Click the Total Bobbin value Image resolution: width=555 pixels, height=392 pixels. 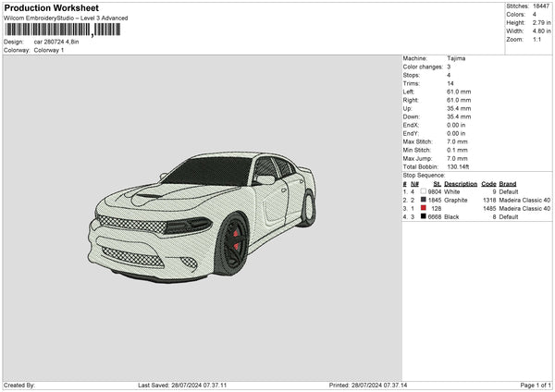pyautogui.click(x=460, y=166)
